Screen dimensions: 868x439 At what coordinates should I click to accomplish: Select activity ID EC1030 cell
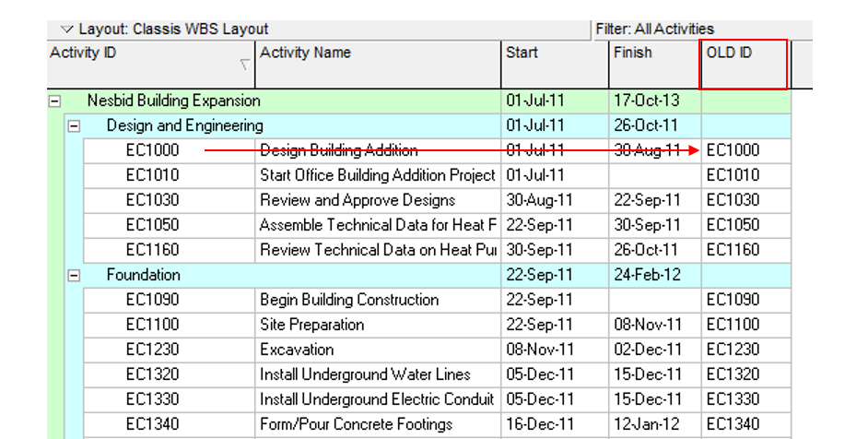tap(170, 200)
